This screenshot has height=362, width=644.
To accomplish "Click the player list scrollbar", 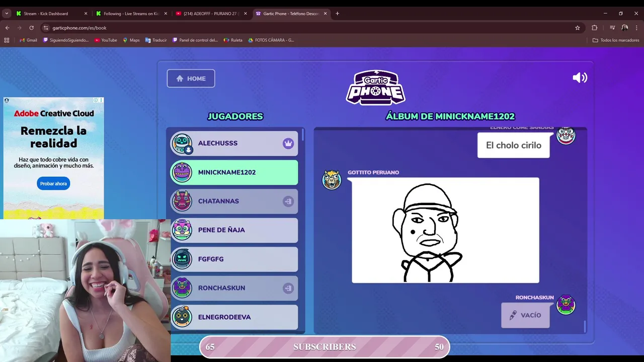I will pyautogui.click(x=303, y=135).
